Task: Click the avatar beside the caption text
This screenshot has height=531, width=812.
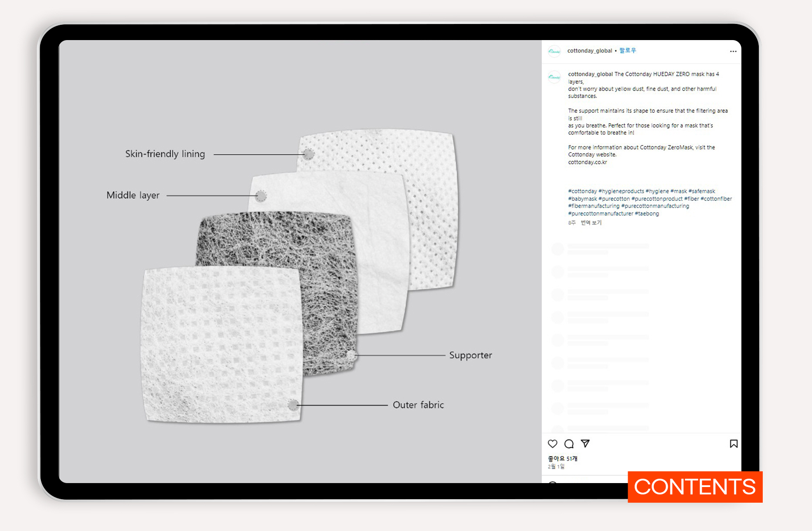Action: pos(554,77)
